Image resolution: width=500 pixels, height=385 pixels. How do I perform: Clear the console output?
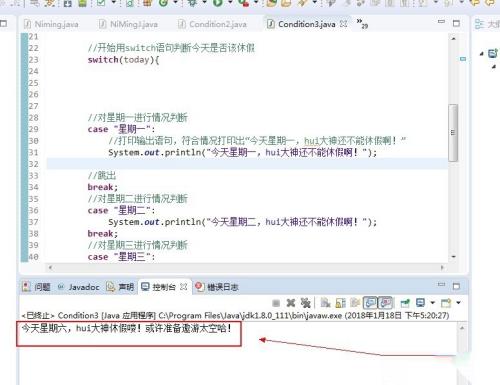[x=325, y=303]
